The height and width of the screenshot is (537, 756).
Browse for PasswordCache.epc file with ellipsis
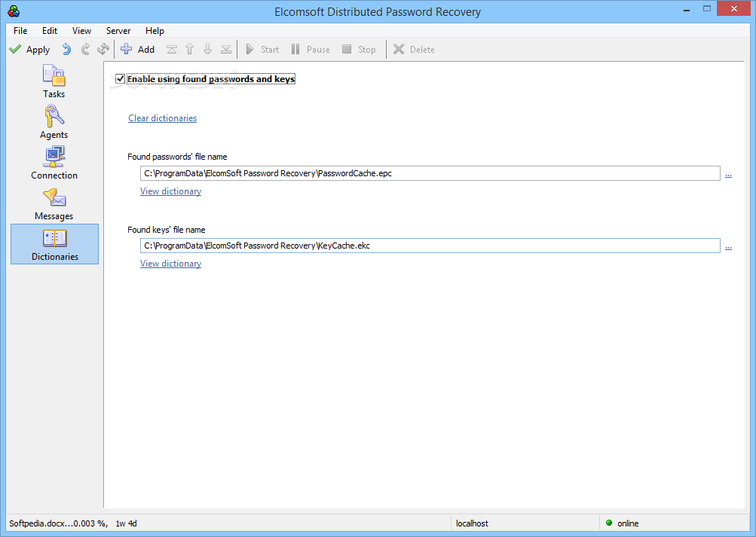pos(728,174)
